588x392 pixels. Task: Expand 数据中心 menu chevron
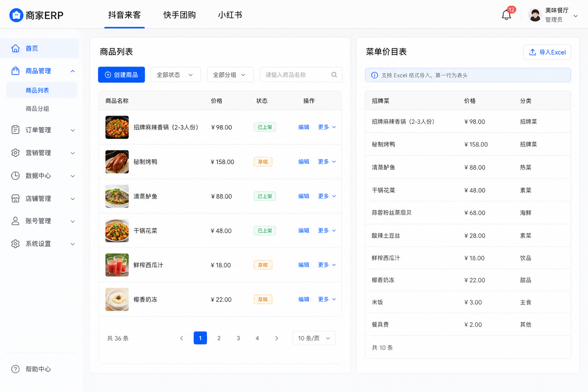(73, 176)
